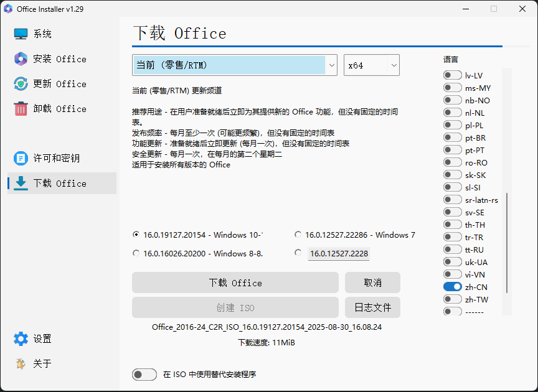Enable the uk-UA language toggle
538x392 pixels.
(x=452, y=261)
